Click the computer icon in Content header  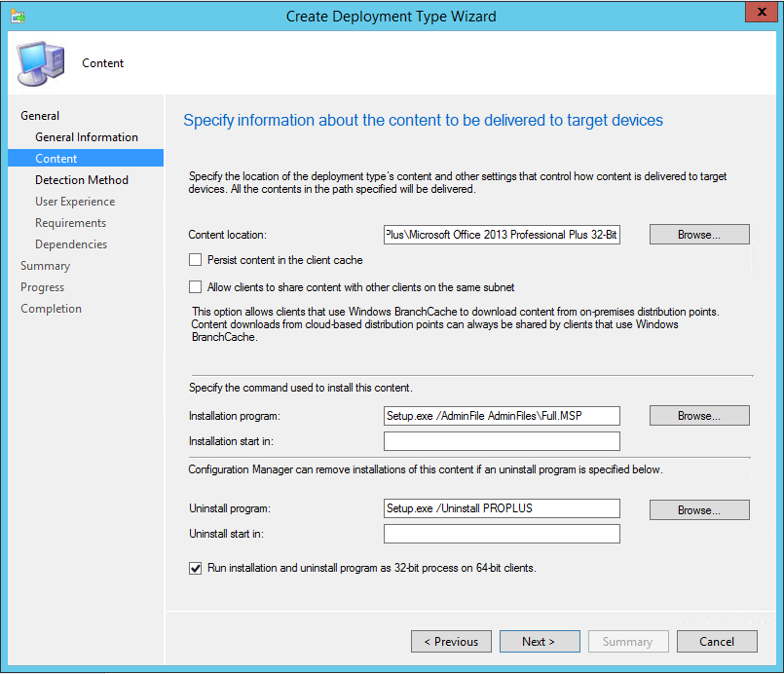tap(39, 63)
